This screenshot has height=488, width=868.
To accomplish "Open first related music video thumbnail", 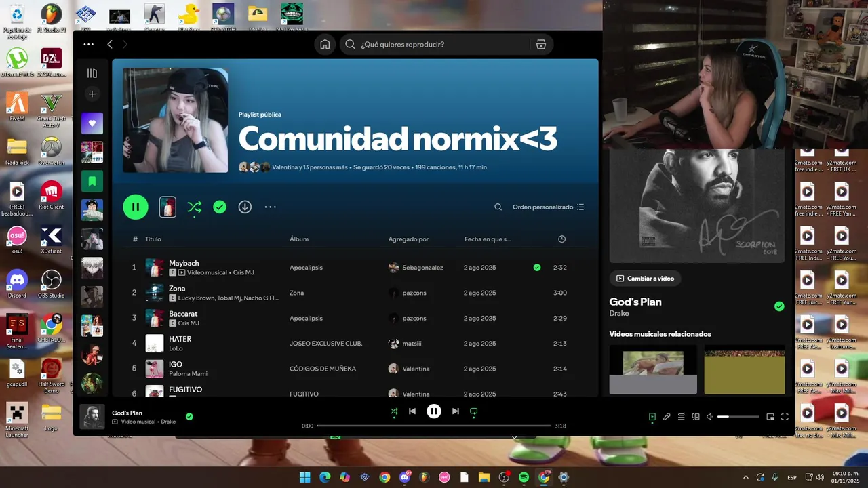I will coord(653,369).
